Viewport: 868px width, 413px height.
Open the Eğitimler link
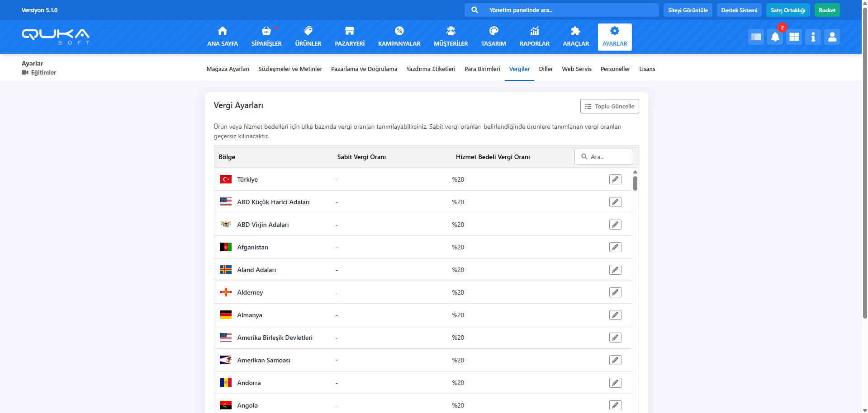(x=43, y=73)
